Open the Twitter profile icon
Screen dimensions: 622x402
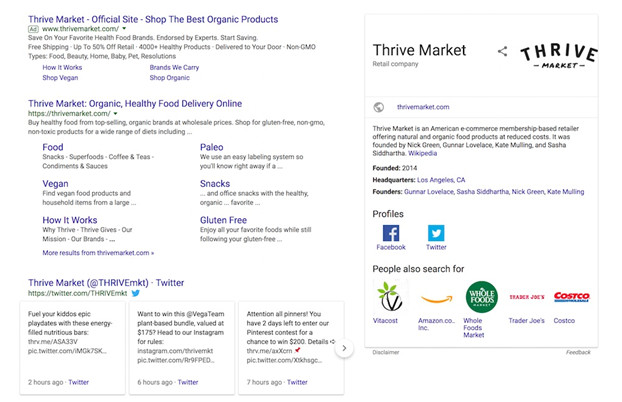tap(436, 233)
